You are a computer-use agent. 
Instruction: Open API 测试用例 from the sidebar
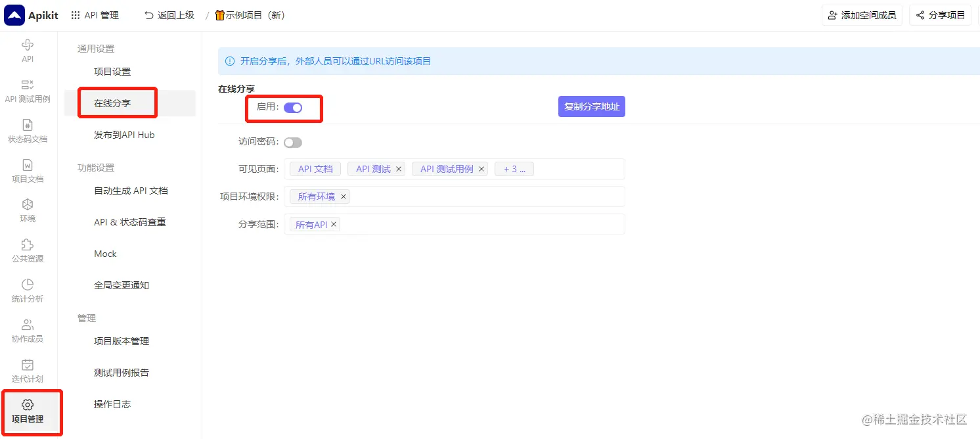[x=27, y=90]
